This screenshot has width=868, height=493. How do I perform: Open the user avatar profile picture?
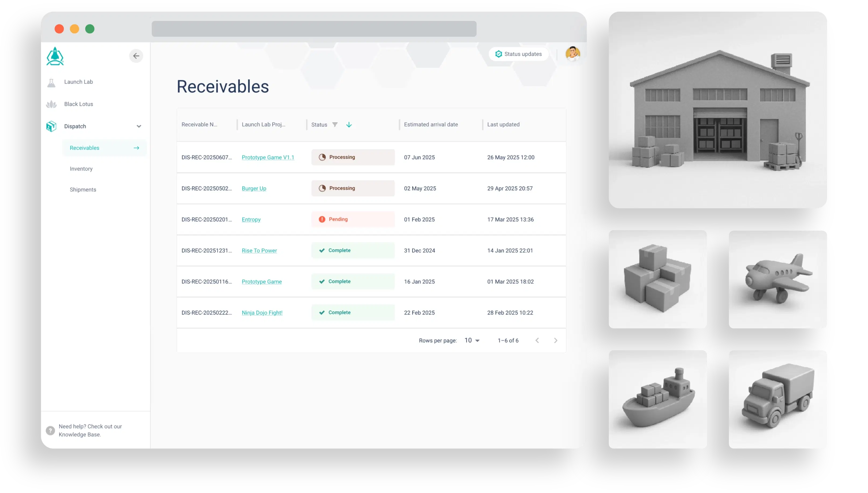[x=573, y=54]
